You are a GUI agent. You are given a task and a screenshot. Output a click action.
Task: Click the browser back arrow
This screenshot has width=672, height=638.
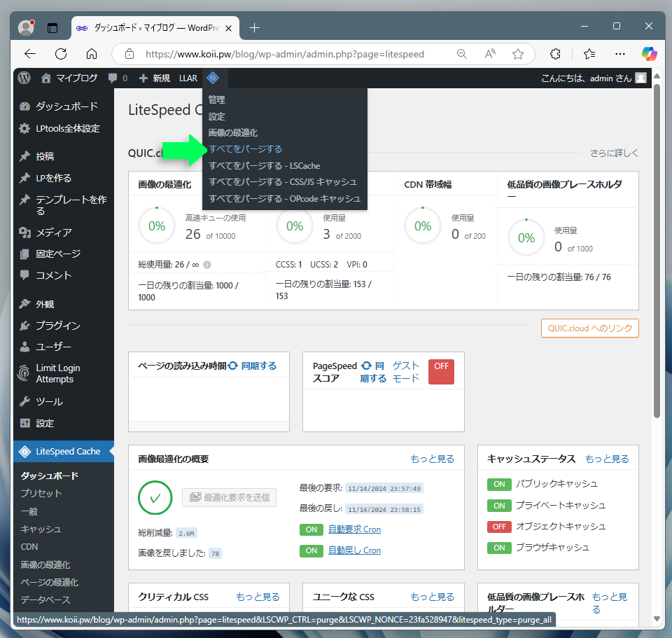(x=30, y=54)
